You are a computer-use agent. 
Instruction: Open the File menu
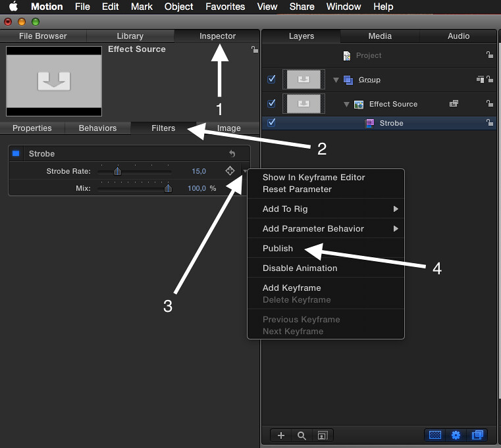pyautogui.click(x=82, y=7)
